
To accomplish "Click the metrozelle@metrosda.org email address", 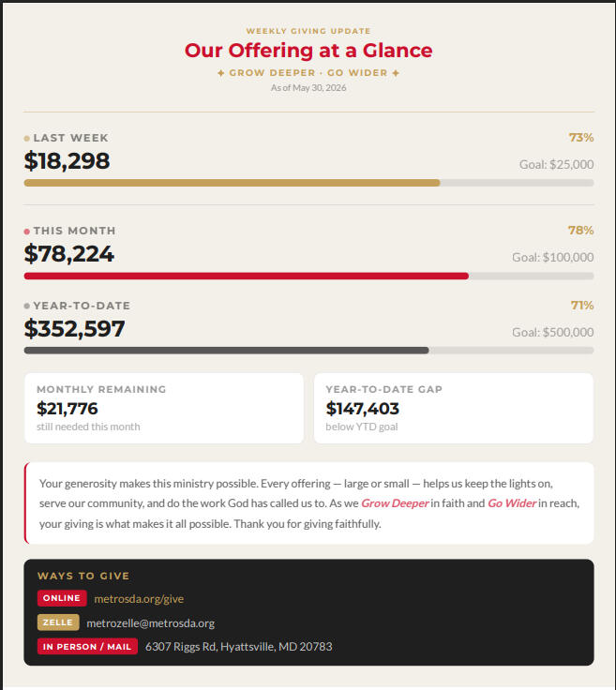I will (x=150, y=623).
